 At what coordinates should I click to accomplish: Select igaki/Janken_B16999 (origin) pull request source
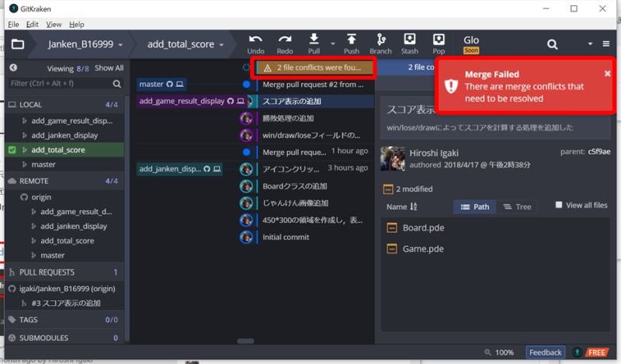point(67,289)
